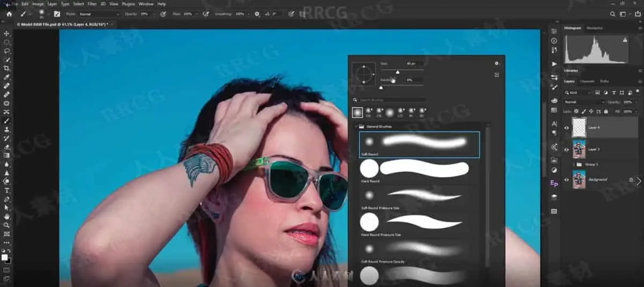This screenshot has height=287, width=644.
Task: Open the Opacity dropdown arrow in options bar
Action: pos(155,14)
